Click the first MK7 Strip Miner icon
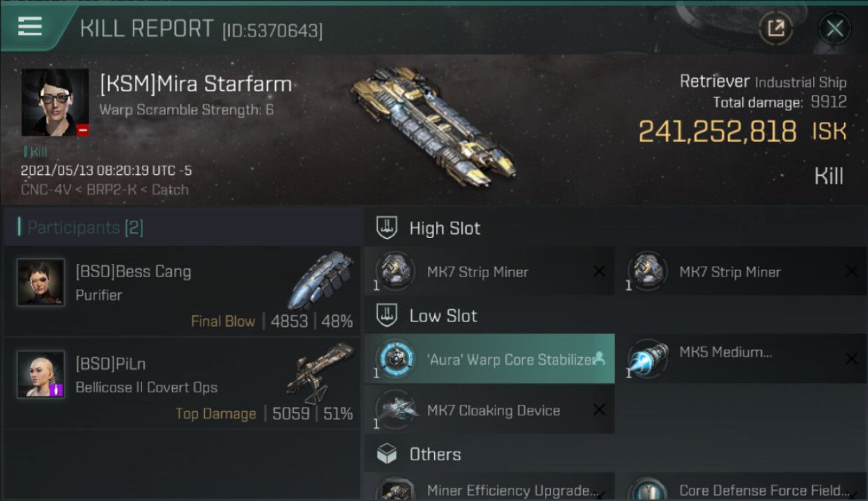This screenshot has width=868, height=501. point(395,271)
